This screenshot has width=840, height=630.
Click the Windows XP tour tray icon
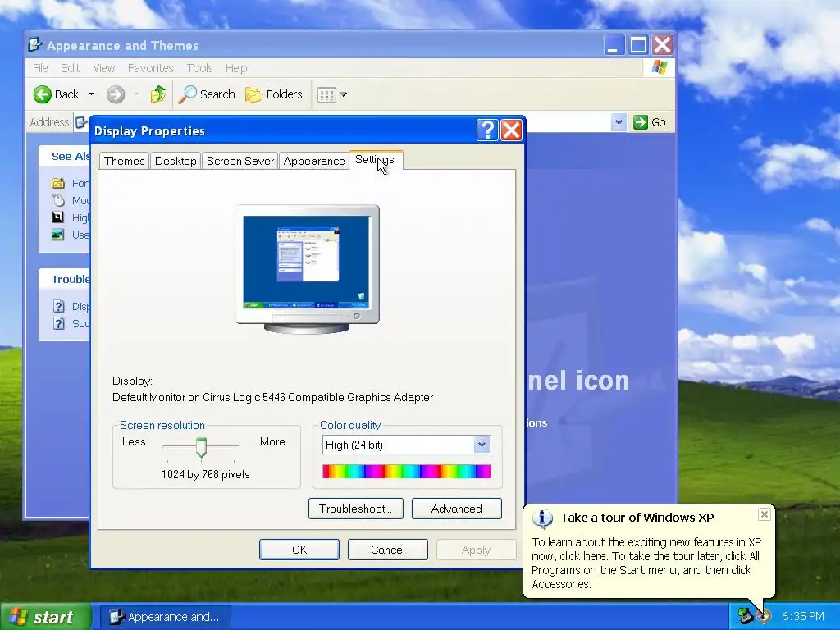click(763, 617)
